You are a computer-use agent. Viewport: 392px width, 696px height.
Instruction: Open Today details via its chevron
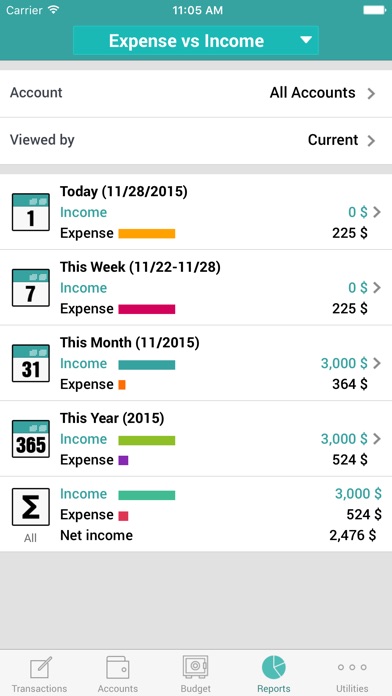[377, 212]
